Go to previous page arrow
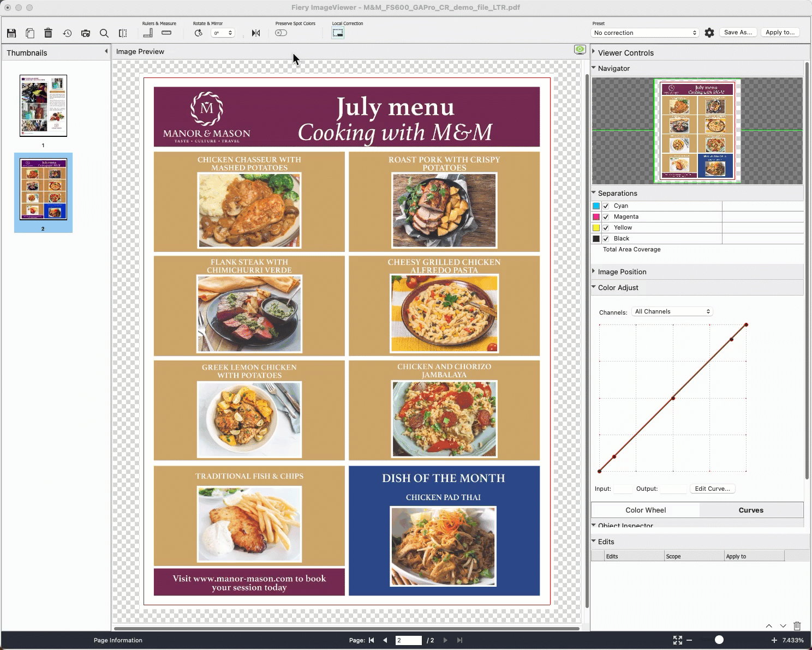The height and width of the screenshot is (650, 812). point(385,640)
